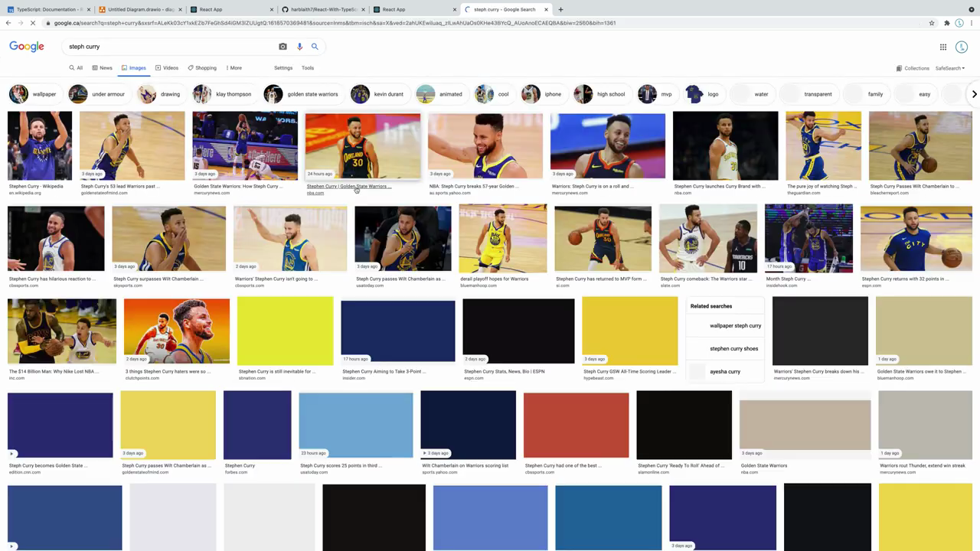
Task: Switch to the All results tab
Action: 76,68
